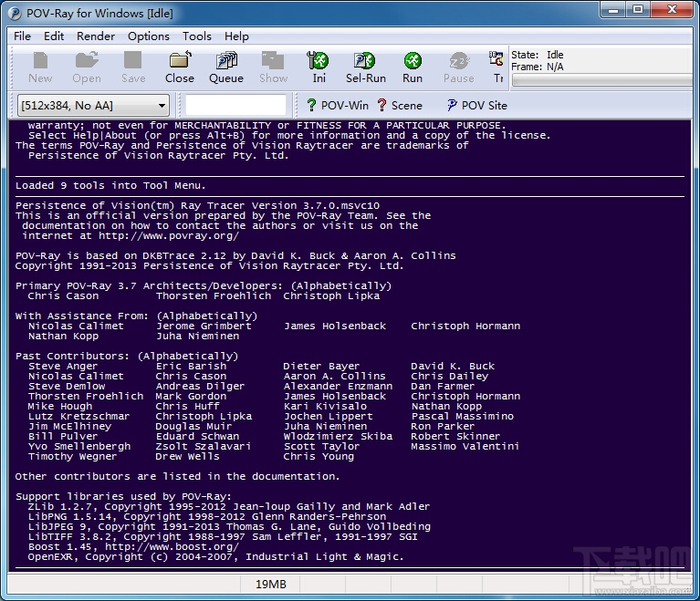Click the Show render window icon
Screen dimensions: 700x601
coord(273,67)
